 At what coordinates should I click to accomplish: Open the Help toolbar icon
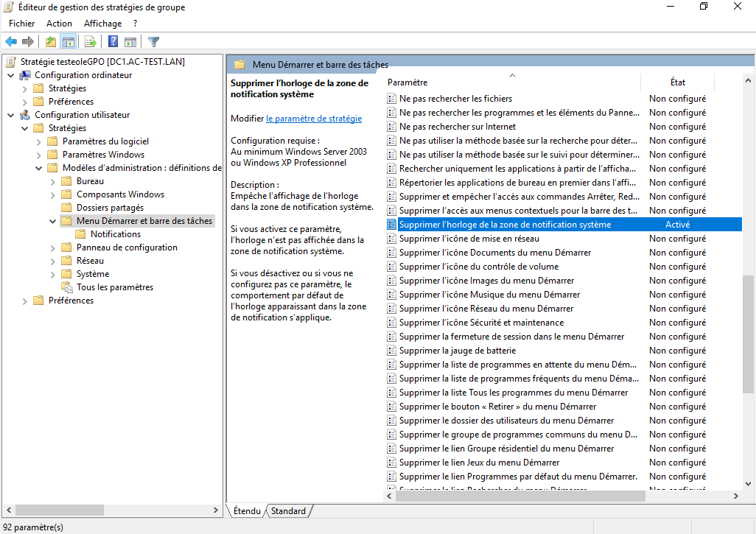(x=113, y=42)
